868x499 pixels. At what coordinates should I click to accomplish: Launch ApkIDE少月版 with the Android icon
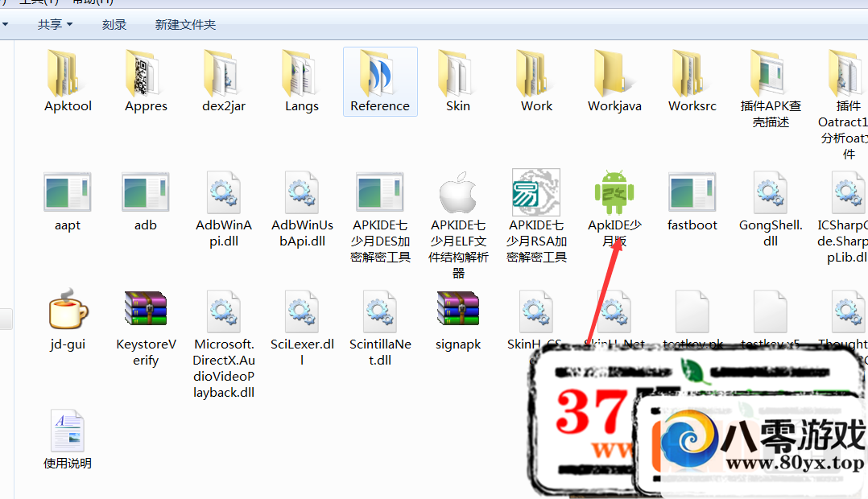click(614, 193)
